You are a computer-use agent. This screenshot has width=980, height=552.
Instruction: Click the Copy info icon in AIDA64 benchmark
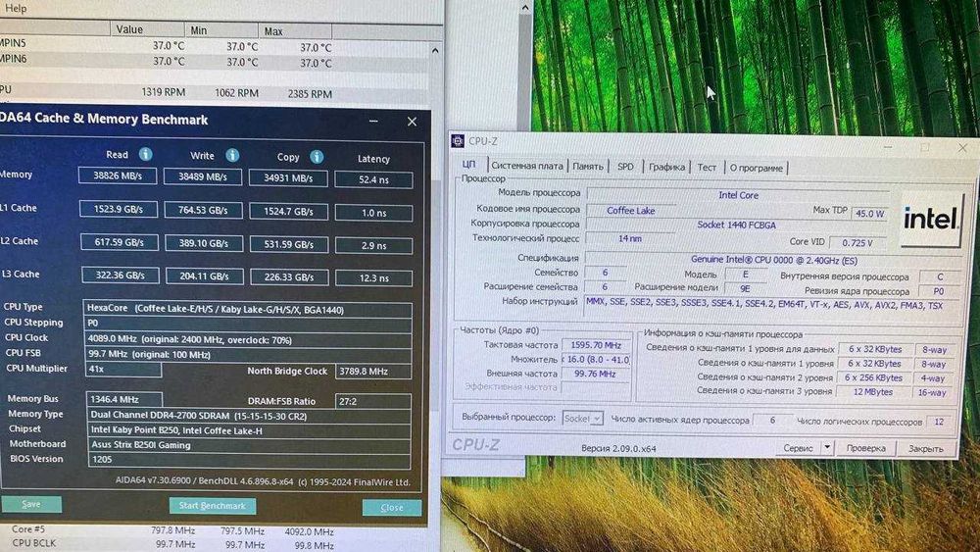coord(317,156)
